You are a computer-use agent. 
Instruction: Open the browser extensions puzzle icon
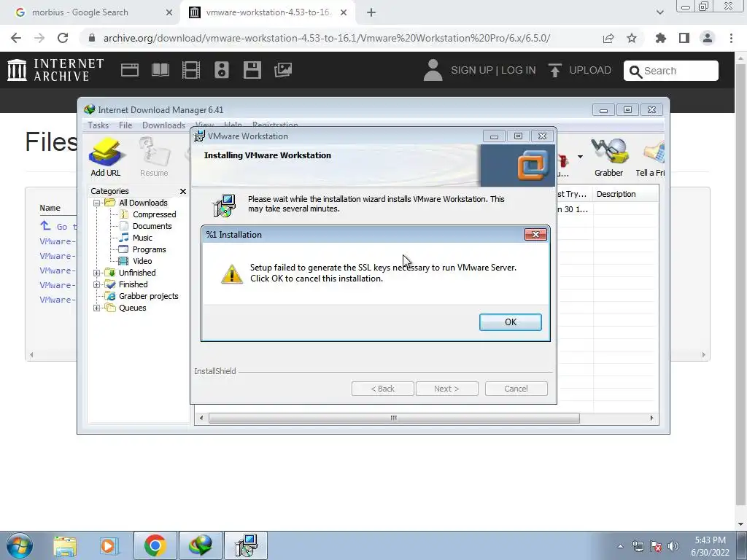[x=660, y=38]
